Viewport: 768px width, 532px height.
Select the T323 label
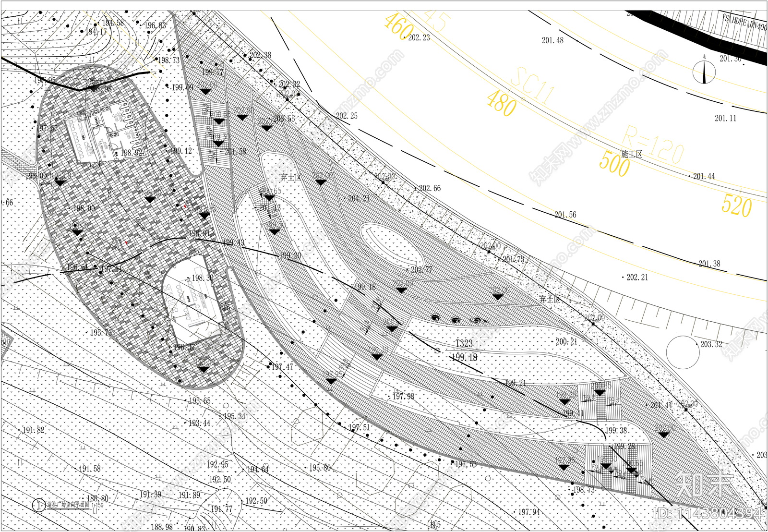click(x=464, y=343)
